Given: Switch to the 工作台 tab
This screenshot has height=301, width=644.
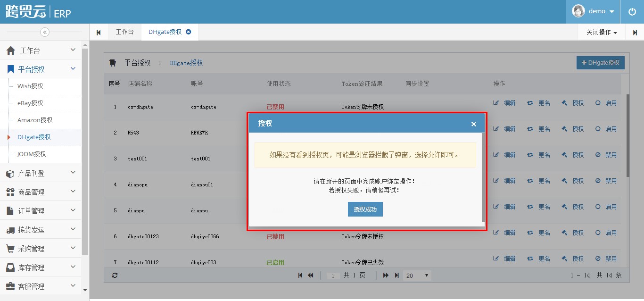Looking at the screenshot, I should [x=124, y=32].
